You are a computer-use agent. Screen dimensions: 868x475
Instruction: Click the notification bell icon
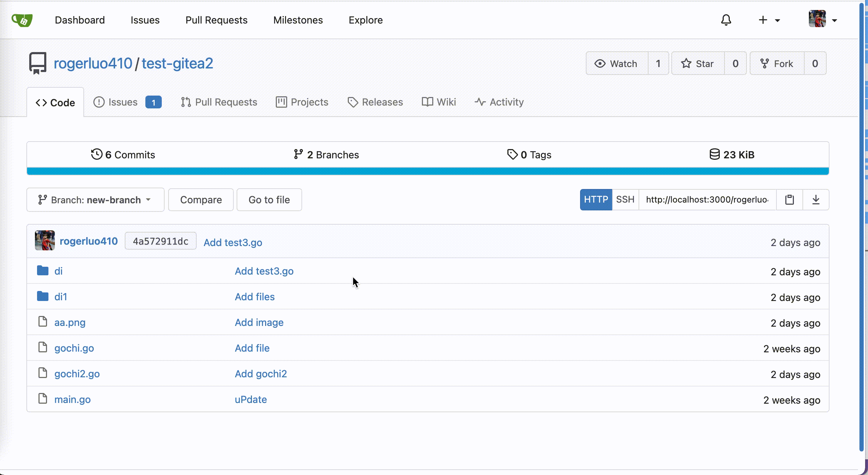pos(727,20)
